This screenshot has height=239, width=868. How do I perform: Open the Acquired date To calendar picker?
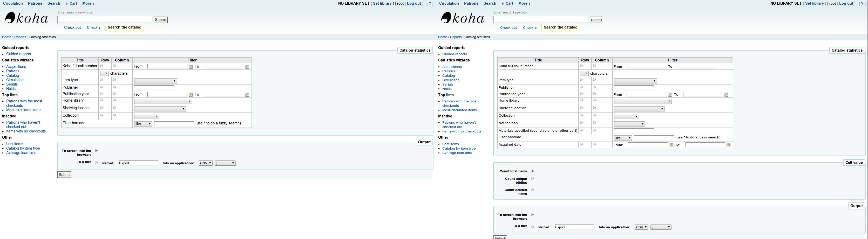728,145
